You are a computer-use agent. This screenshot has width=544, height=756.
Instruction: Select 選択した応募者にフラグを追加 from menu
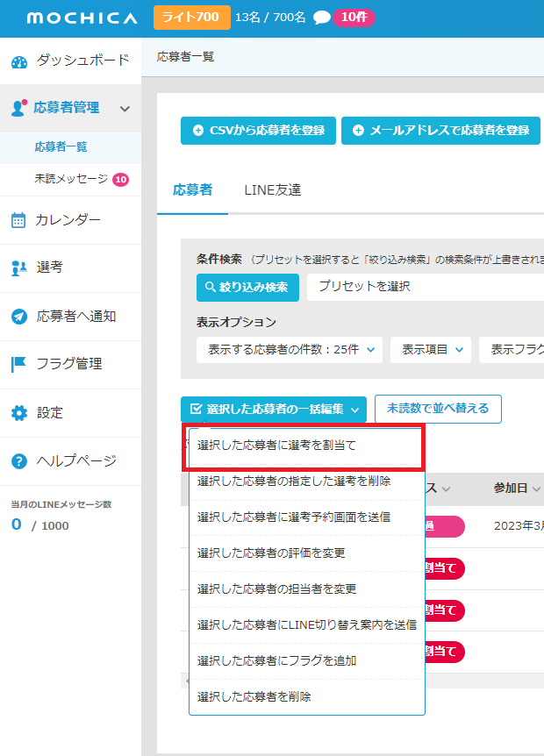coord(276,660)
